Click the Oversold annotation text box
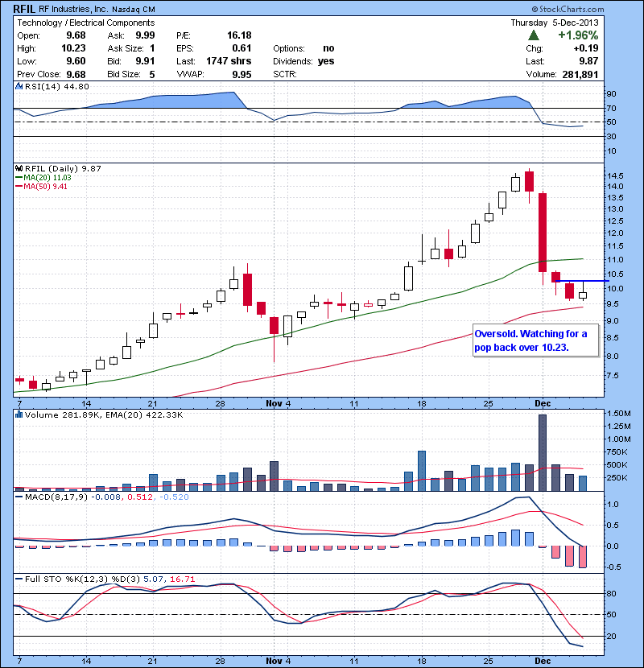This screenshot has height=668, width=644. pyautogui.click(x=536, y=340)
